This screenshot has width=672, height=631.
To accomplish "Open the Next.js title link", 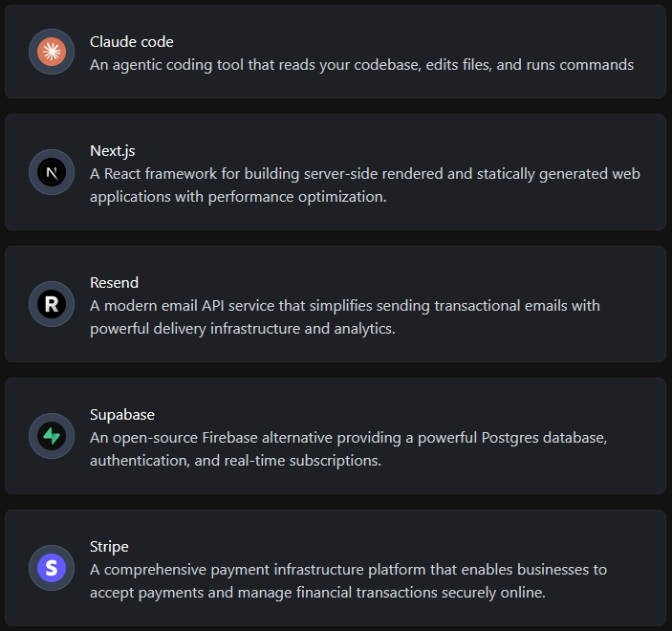I will click(x=113, y=151).
